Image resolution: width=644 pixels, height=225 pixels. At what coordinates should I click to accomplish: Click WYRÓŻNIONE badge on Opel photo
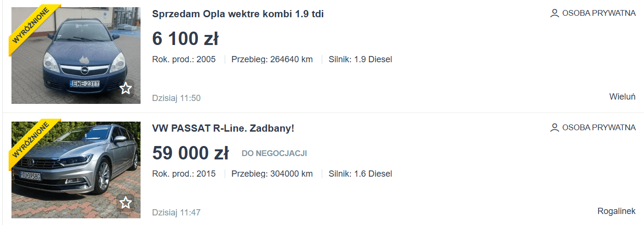tap(30, 26)
